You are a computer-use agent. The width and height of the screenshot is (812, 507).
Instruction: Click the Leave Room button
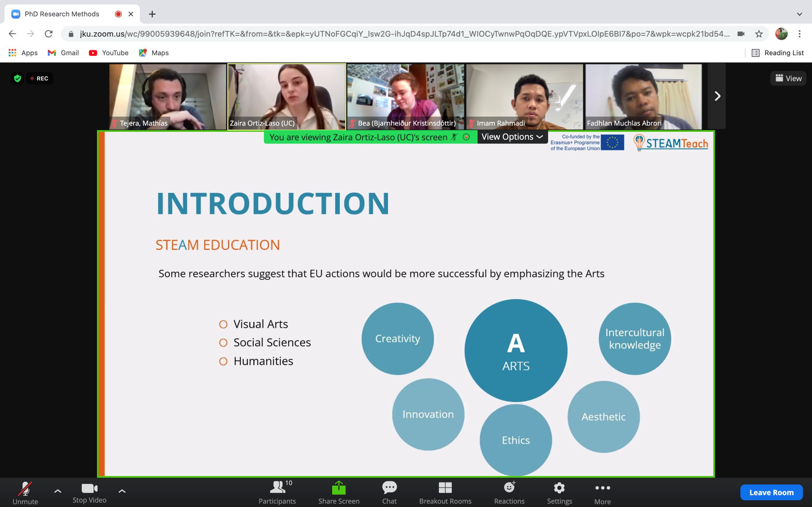pos(771,492)
